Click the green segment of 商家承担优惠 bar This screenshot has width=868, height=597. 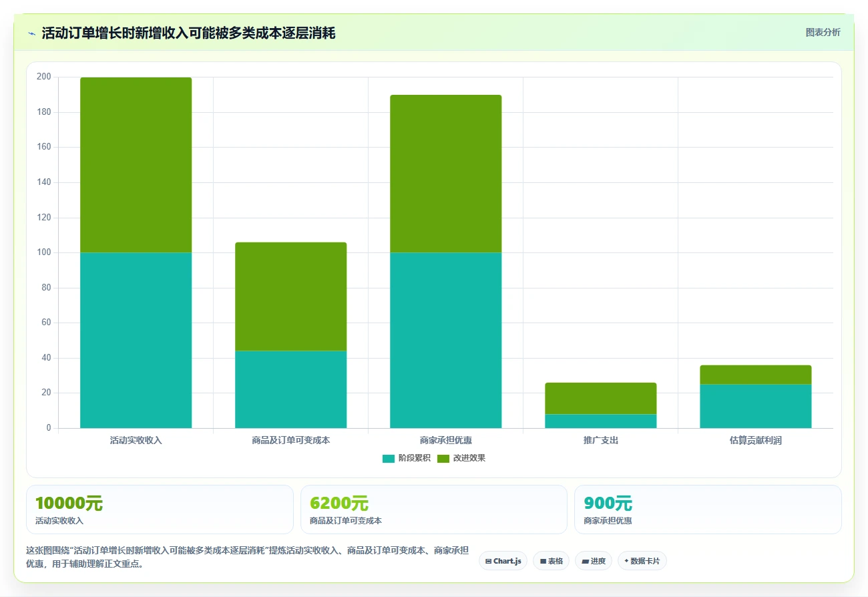445,174
